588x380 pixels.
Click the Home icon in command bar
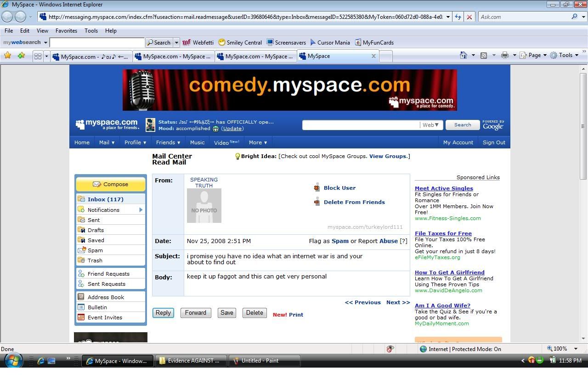point(464,55)
